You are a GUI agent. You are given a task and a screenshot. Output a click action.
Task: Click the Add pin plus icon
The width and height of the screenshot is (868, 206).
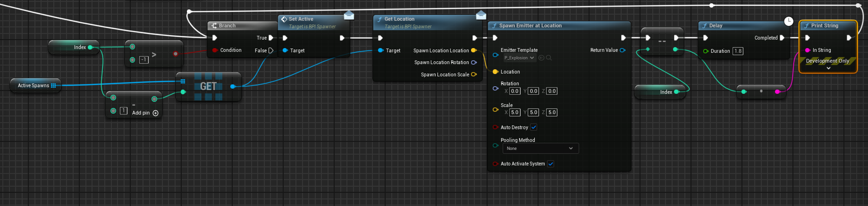click(x=156, y=113)
